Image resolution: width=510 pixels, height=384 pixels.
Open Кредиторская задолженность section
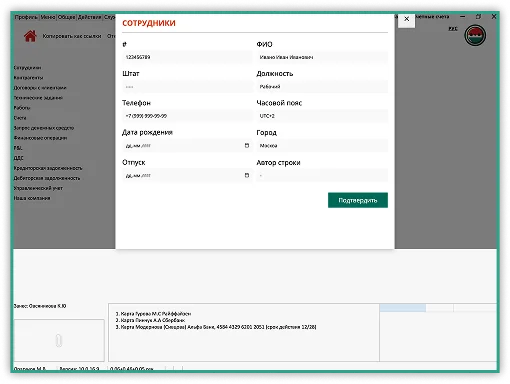[x=48, y=168]
